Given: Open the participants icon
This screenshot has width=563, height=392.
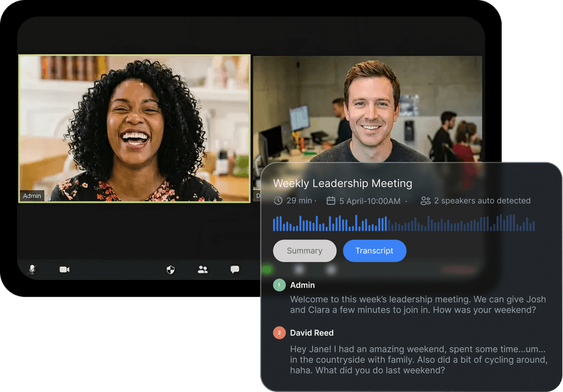Looking at the screenshot, I should 203,269.
